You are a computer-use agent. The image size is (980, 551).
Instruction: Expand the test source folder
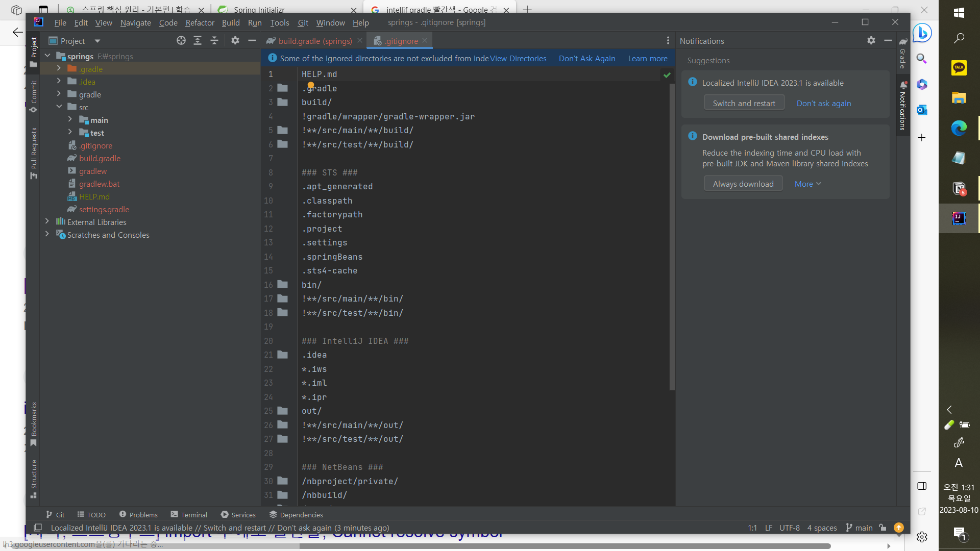click(x=70, y=133)
